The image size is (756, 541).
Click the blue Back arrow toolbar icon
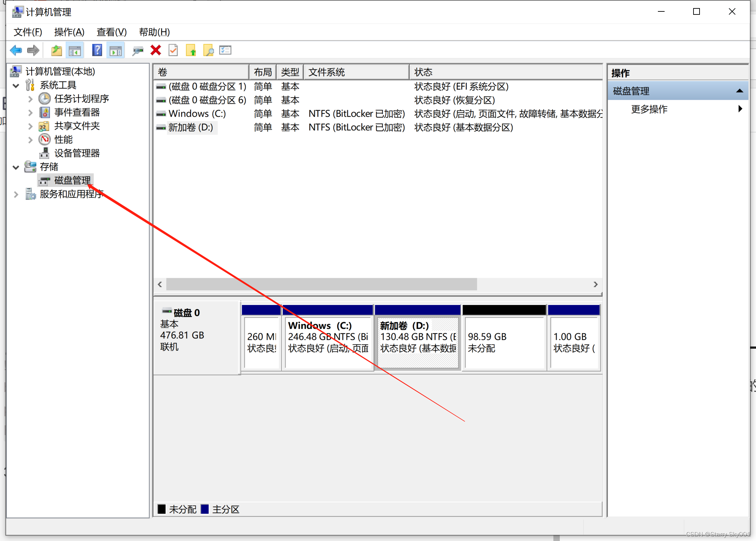point(16,51)
